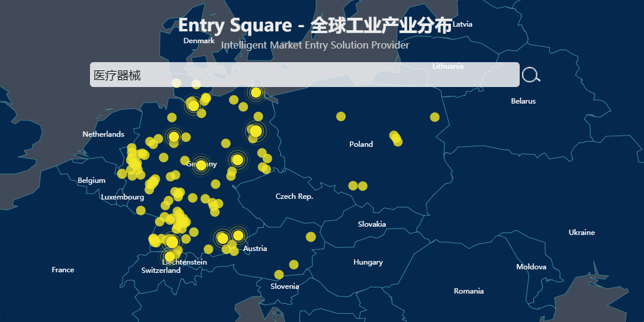
Task: Click the Liechtenstein label
Action: [x=185, y=262]
